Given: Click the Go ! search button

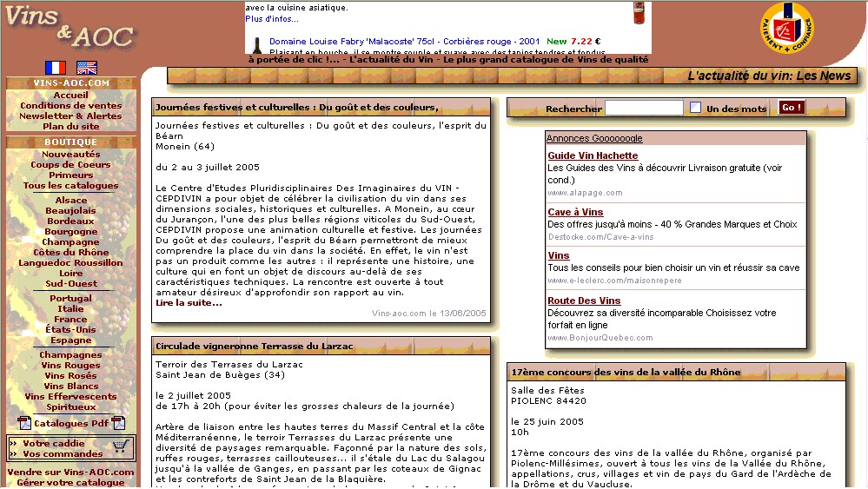Looking at the screenshot, I should coord(792,108).
